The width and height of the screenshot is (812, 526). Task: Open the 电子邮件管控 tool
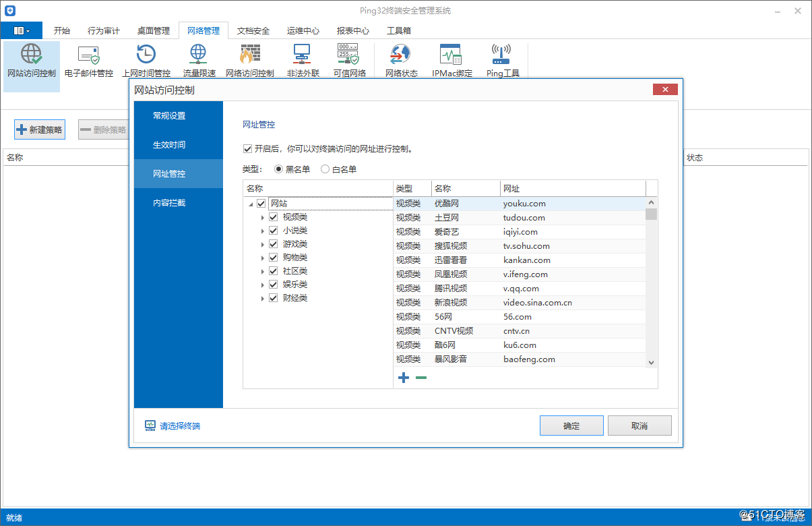pyautogui.click(x=89, y=61)
